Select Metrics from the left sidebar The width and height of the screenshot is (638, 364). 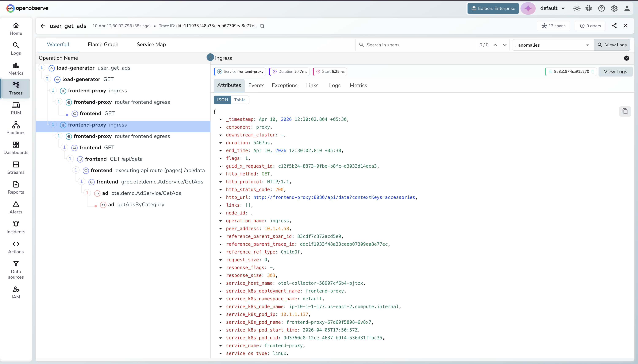(15, 68)
